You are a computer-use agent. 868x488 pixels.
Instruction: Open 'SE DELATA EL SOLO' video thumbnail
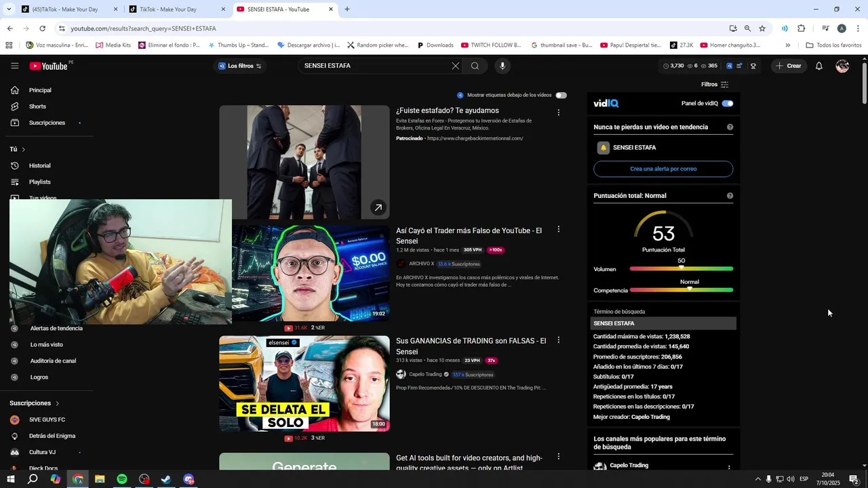(304, 384)
